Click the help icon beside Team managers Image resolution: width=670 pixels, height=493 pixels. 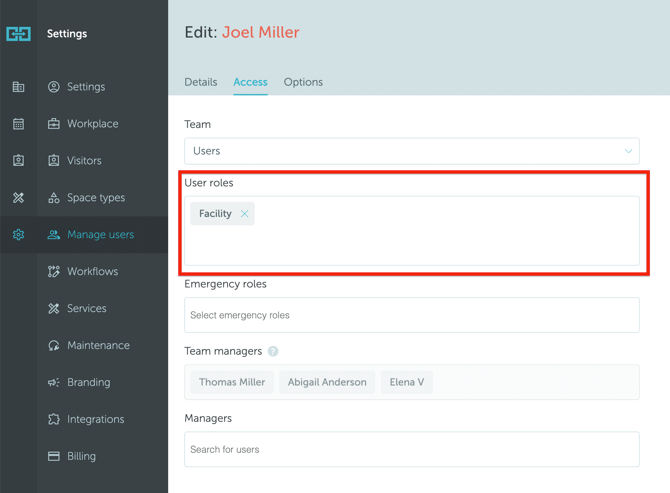[273, 352]
